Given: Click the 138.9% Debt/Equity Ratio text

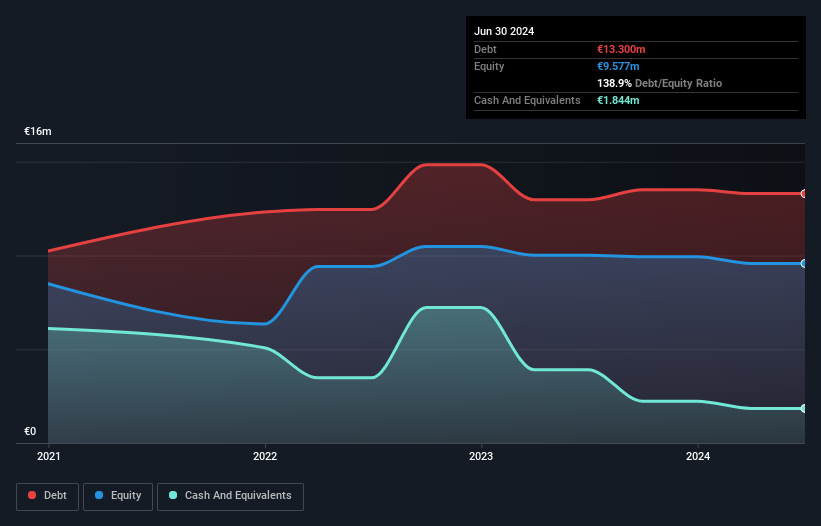Looking at the screenshot, I should (659, 83).
